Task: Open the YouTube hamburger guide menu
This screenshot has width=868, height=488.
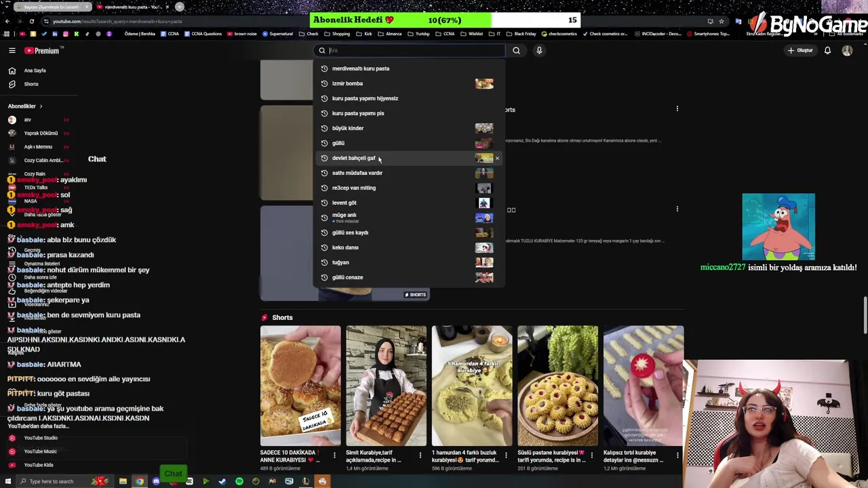Action: [12, 50]
